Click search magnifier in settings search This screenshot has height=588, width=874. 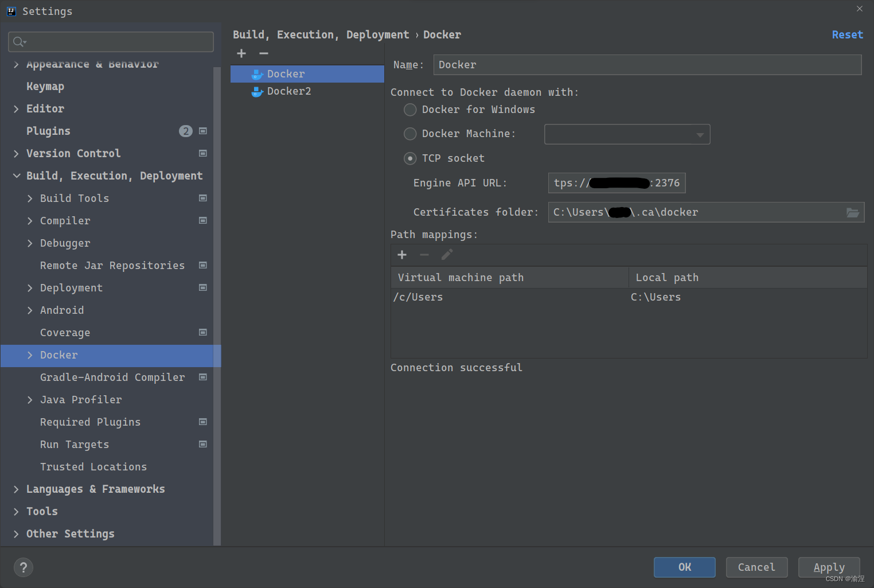19,42
